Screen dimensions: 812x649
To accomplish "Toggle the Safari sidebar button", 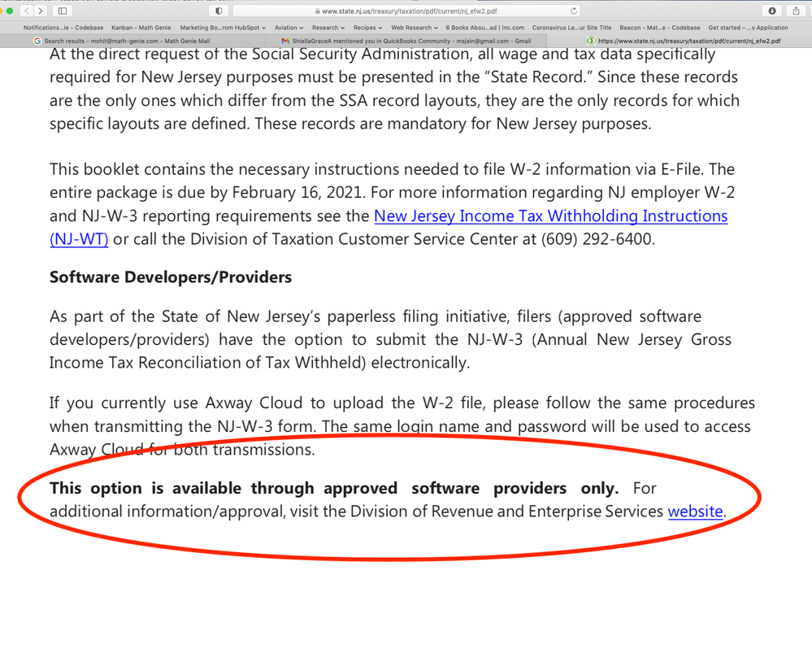I will [63, 11].
